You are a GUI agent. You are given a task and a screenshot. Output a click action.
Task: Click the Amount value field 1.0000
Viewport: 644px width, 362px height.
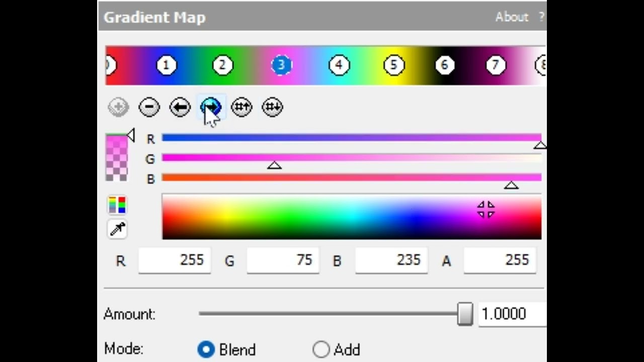512,314
